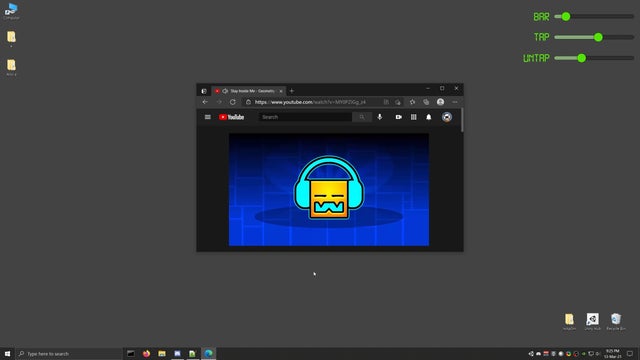
Task: Select the Unity Hub desktop shortcut
Action: 593,322
